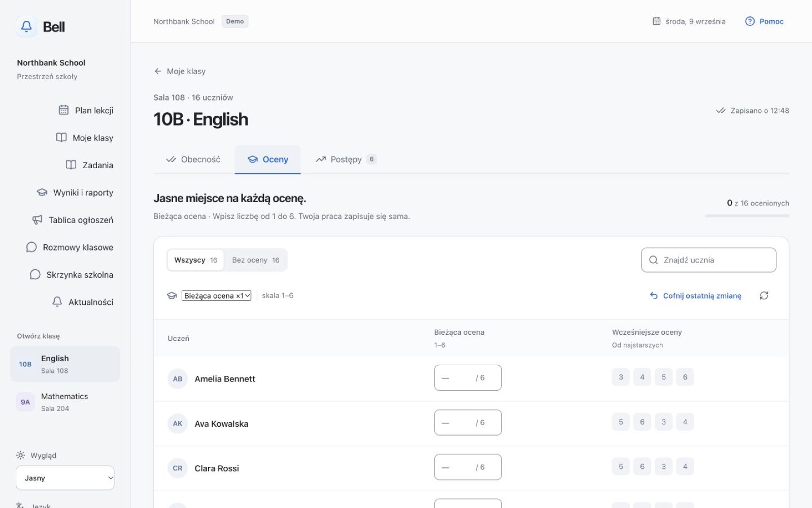Switch to the Postępy tab
The width and height of the screenshot is (812, 508).
346,160
